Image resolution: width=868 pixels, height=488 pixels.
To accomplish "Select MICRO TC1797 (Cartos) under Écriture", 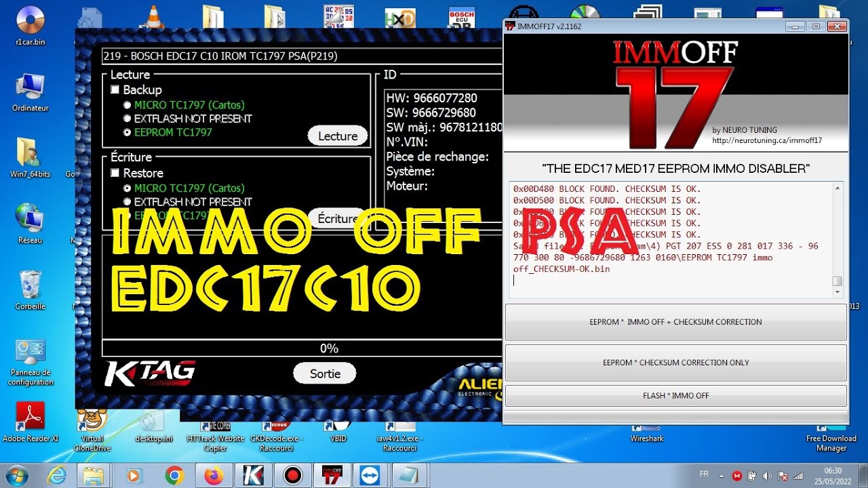I will tap(127, 188).
